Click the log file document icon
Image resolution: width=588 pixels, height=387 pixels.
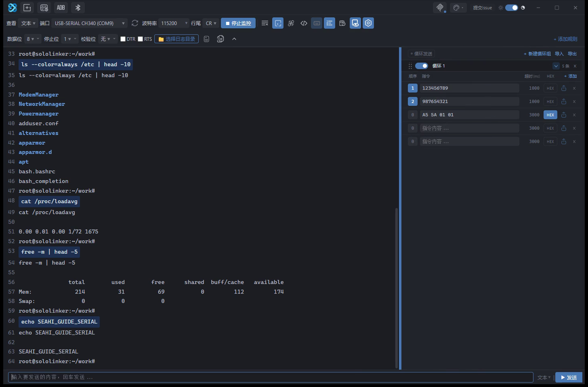coord(206,39)
